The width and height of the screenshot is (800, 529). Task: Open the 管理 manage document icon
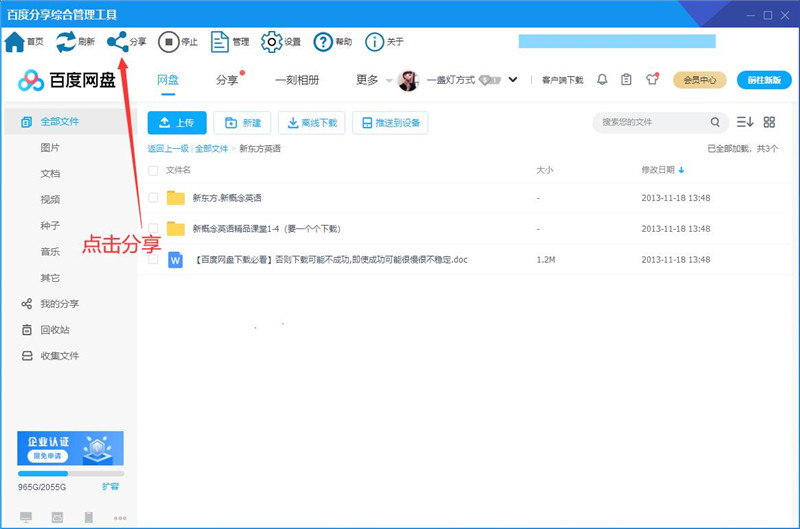tap(220, 42)
